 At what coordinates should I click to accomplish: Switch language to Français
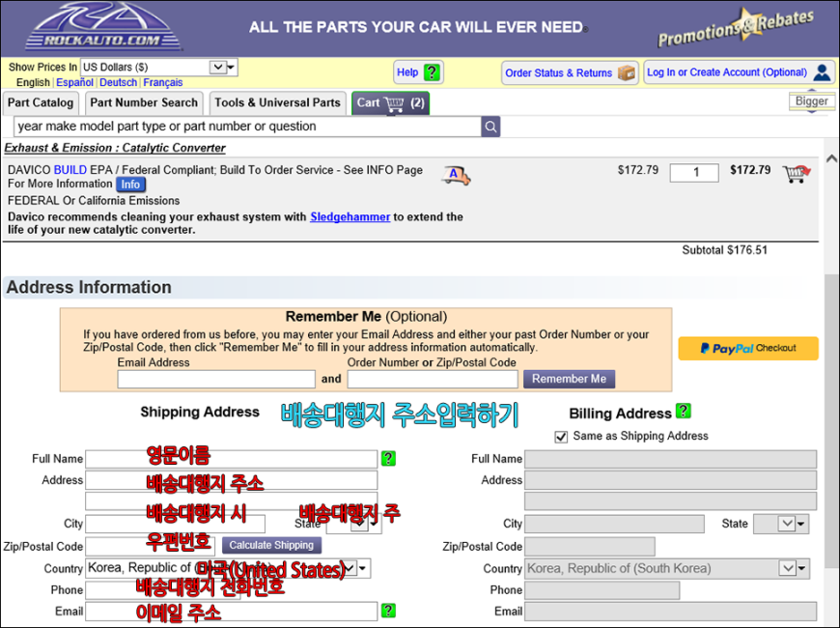[163, 82]
